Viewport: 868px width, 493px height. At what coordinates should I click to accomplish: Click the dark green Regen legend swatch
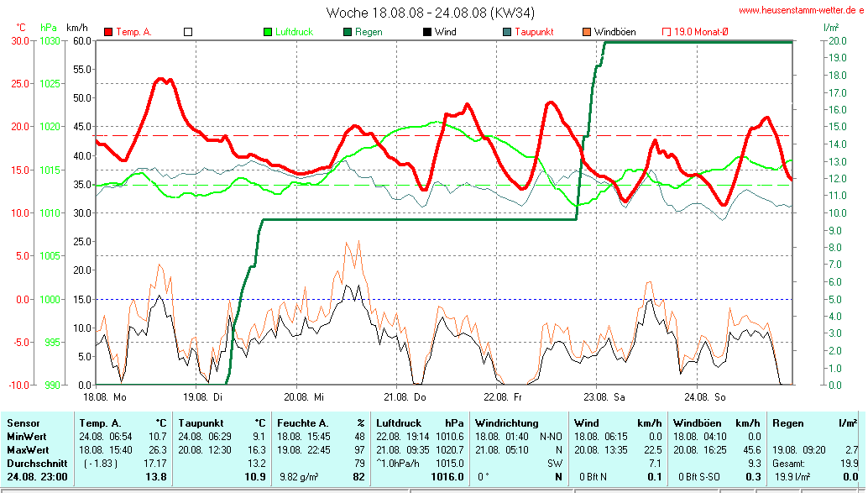tap(348, 32)
